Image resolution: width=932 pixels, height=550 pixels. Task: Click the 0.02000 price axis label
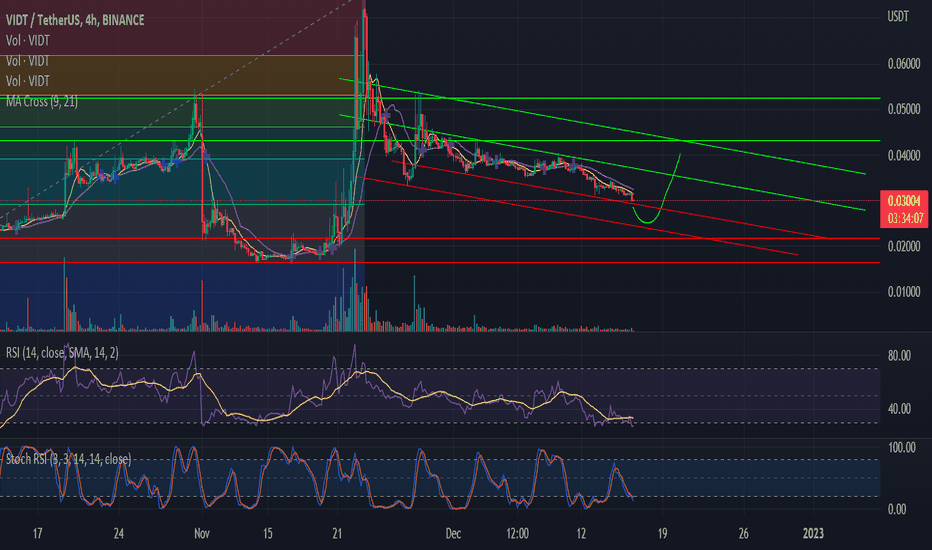click(x=903, y=246)
